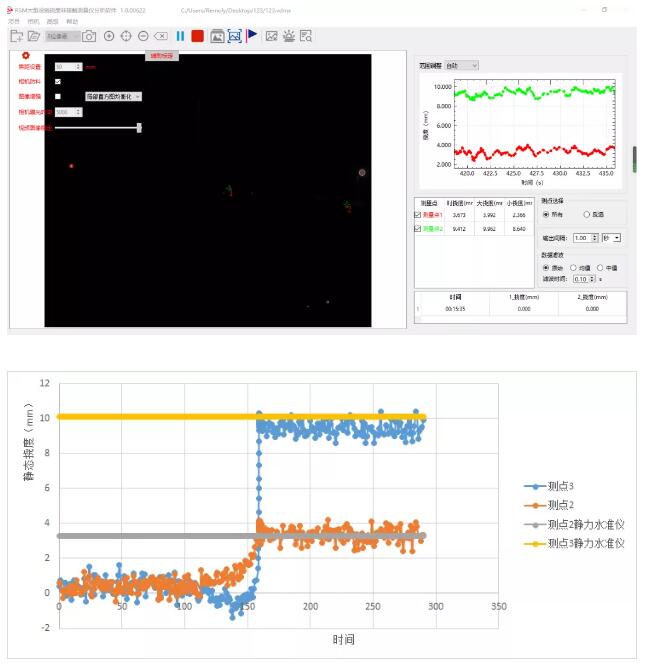Select the first data filter radio button
Image resolution: width=646 pixels, height=666 pixels.
[546, 268]
